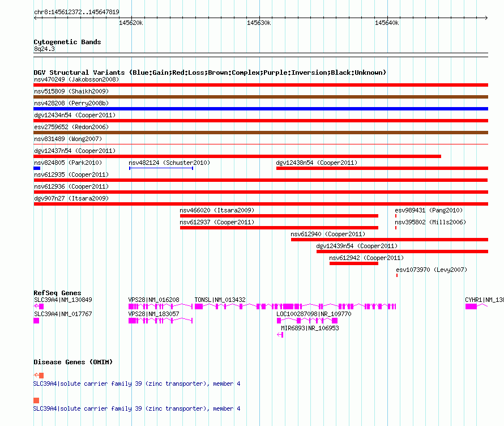Click the Disease Genes (OMIM) track title

click(x=73, y=362)
